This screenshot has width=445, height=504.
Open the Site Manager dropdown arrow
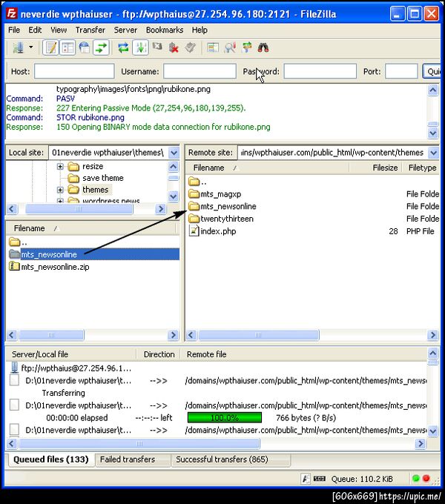[31, 47]
